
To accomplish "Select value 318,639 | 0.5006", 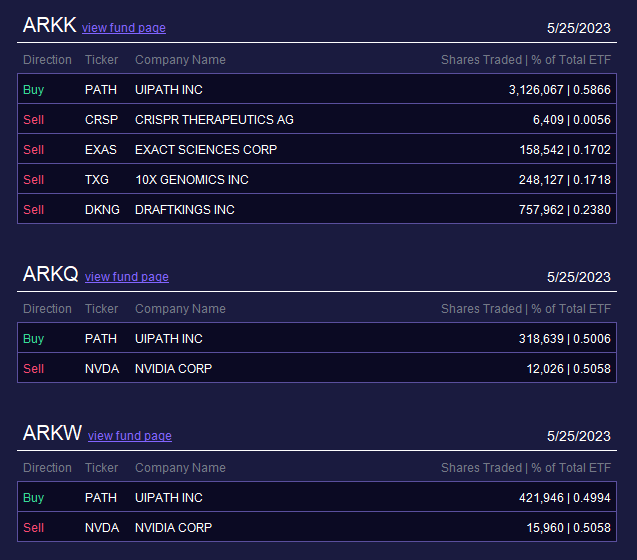I will (x=565, y=339).
